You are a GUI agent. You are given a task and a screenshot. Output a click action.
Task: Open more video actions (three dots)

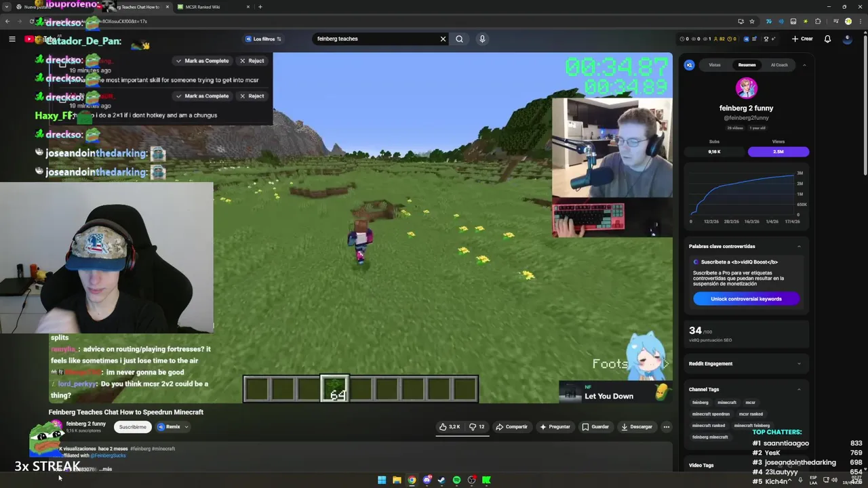667,427
